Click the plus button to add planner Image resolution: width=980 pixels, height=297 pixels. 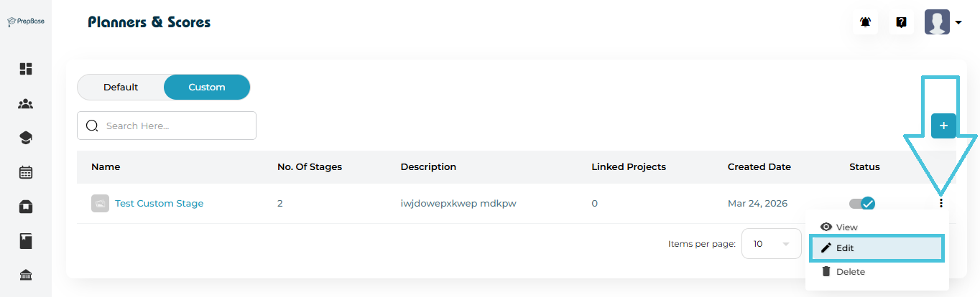click(943, 126)
